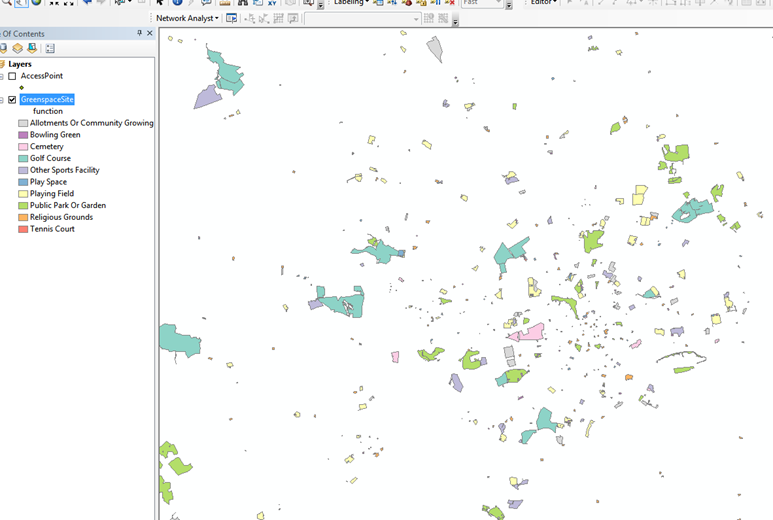Click the 'Golf Course' legend label
Viewport: 773px width, 520px height.
coord(50,158)
